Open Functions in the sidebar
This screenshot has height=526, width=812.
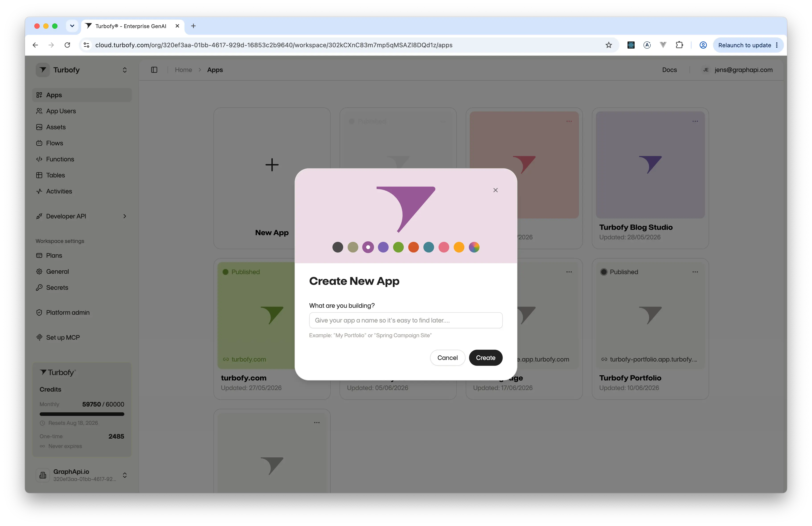coord(82,159)
